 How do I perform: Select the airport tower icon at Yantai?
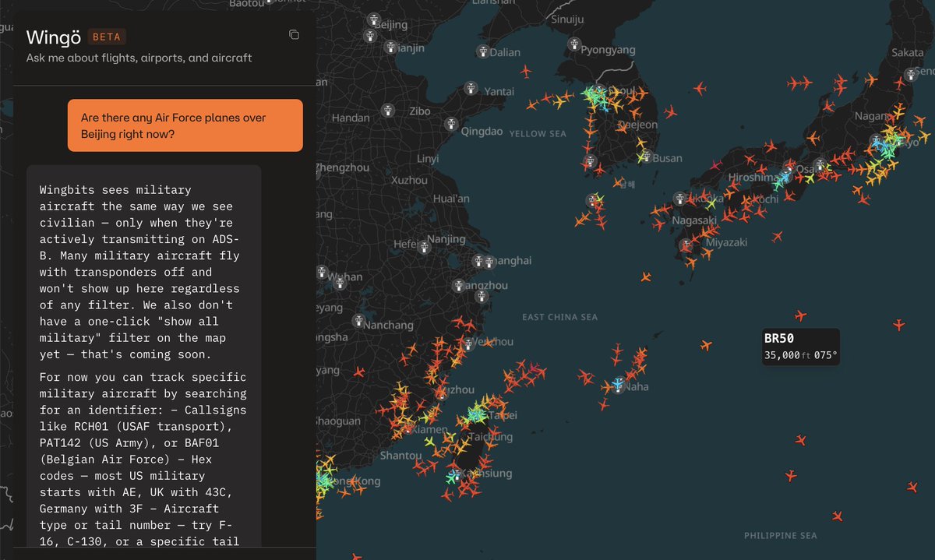click(471, 89)
